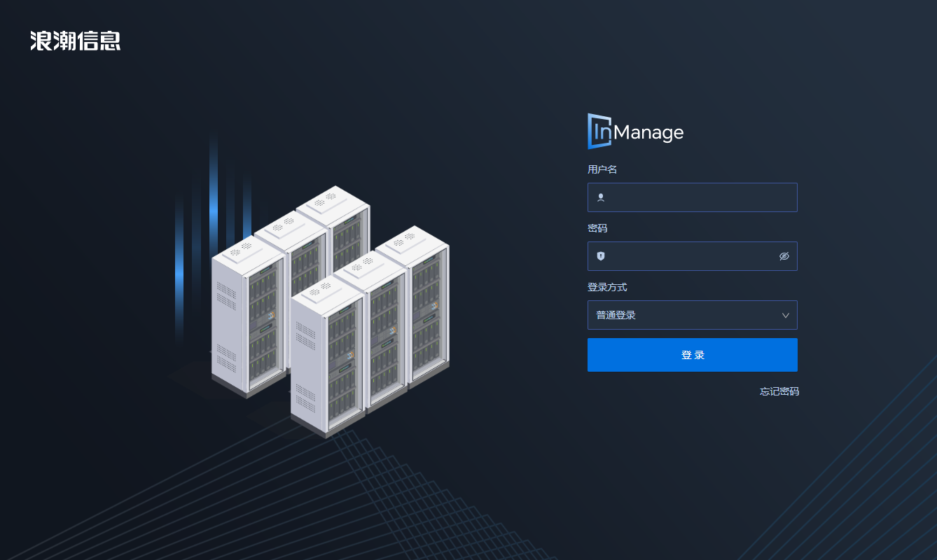Click the blue 登录 login button
This screenshot has width=937, height=560.
point(692,355)
